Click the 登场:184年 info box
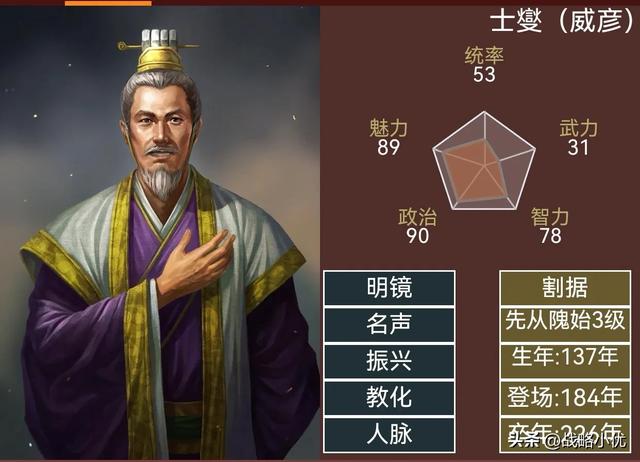Screen dimensions: 640x462 click(x=565, y=398)
